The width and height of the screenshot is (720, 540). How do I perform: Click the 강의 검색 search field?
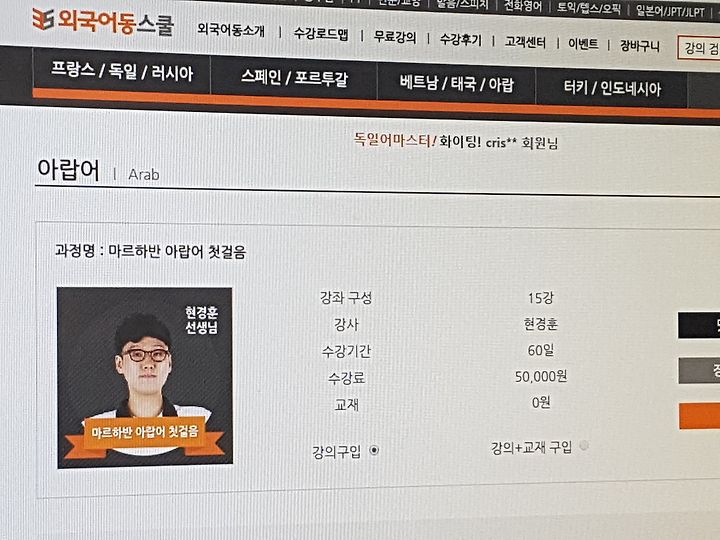(x=698, y=48)
